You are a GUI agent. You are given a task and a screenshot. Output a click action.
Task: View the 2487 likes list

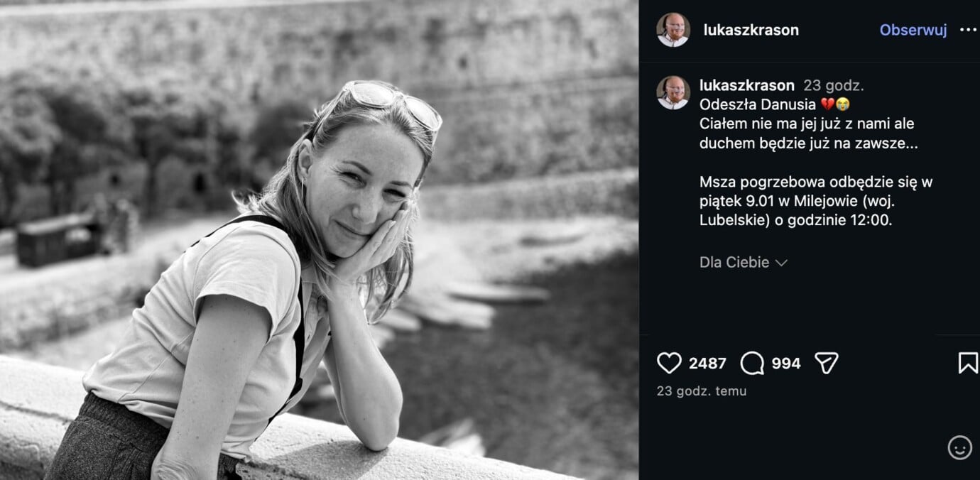(707, 363)
